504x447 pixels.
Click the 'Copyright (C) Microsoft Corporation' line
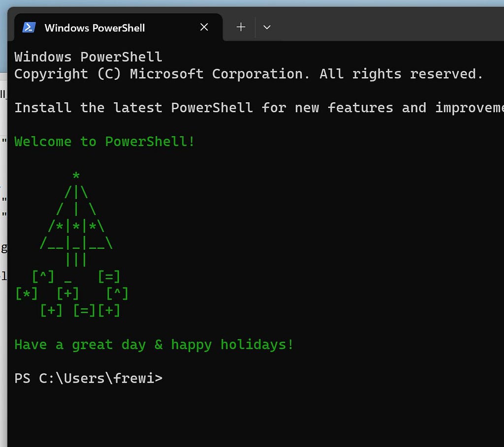[x=248, y=74]
